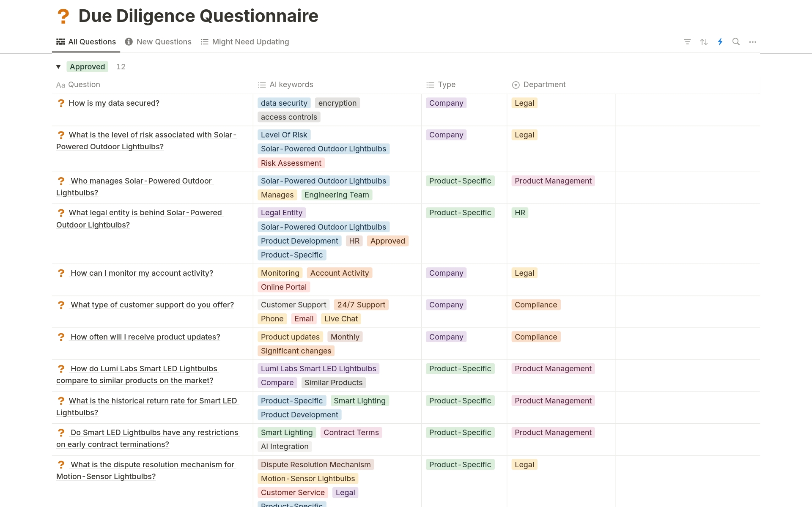Open the filter icon in the toolbar
This screenshot has width=812, height=507.
coord(687,42)
